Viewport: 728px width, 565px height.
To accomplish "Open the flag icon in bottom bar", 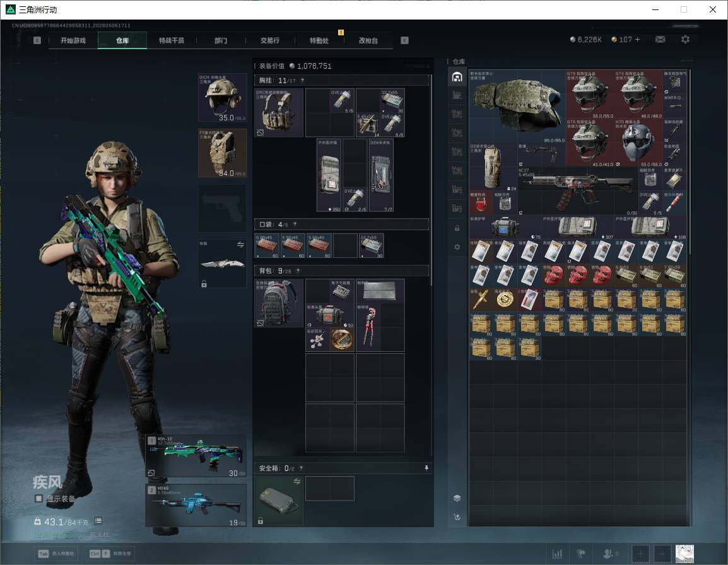I will [581, 554].
